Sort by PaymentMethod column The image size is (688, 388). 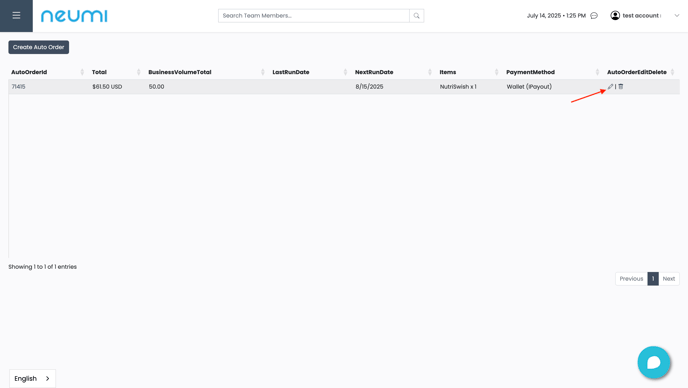pyautogui.click(x=552, y=72)
